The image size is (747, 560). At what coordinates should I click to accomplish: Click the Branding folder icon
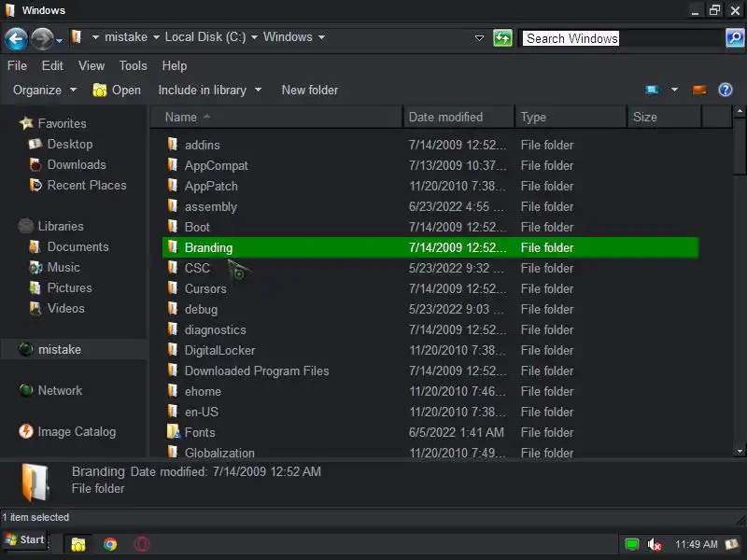click(x=173, y=246)
